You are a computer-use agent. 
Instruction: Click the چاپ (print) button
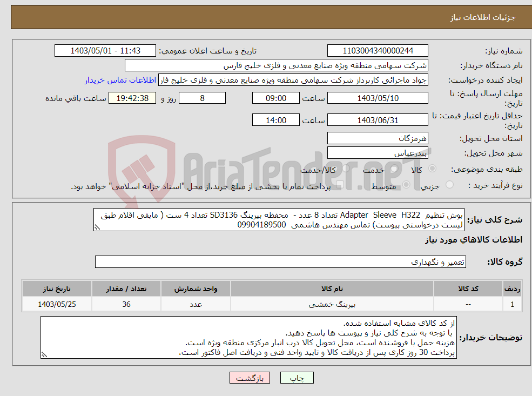pyautogui.click(x=297, y=378)
